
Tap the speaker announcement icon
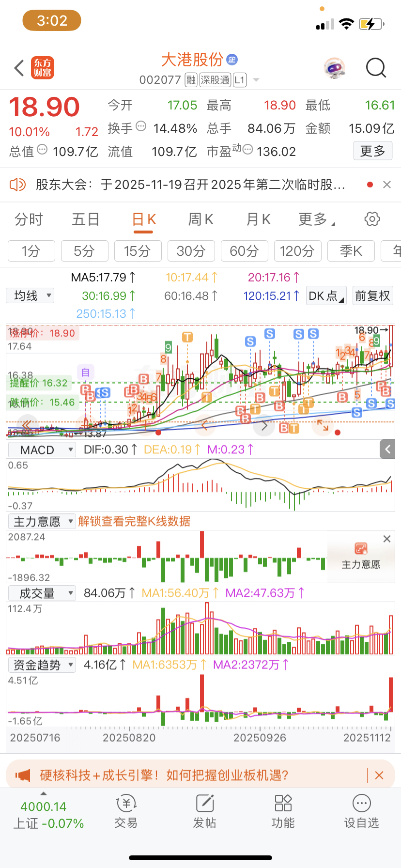tap(17, 185)
